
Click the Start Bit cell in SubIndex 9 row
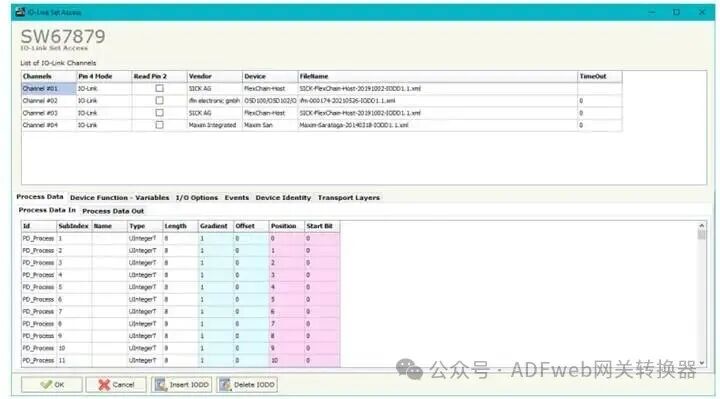pyautogui.click(x=322, y=336)
